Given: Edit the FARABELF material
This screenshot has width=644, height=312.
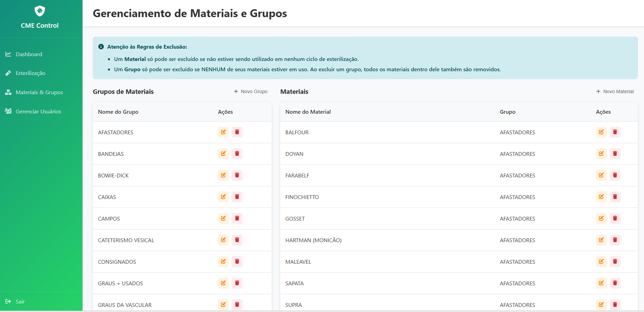Looking at the screenshot, I should tap(601, 175).
